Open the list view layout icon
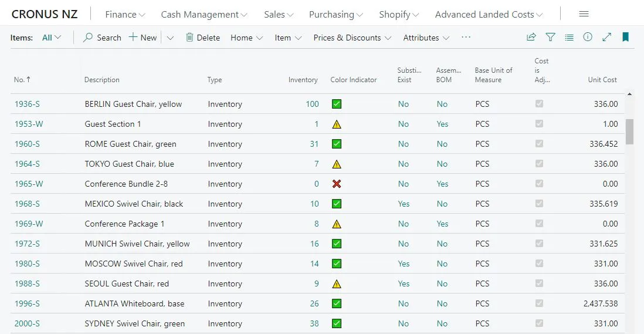This screenshot has width=644, height=334. (x=570, y=38)
